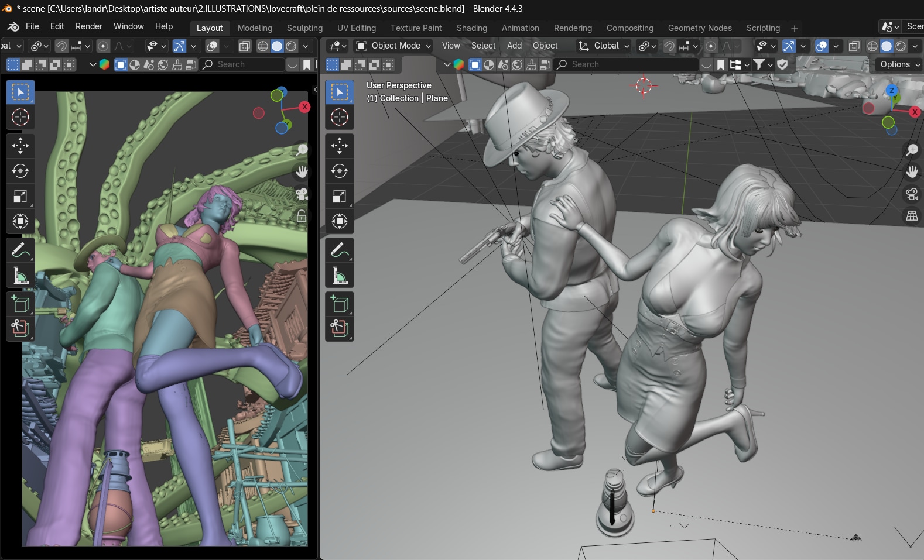The image size is (924, 560).
Task: Select the Rotate tool in left viewport toolbar
Action: [20, 170]
